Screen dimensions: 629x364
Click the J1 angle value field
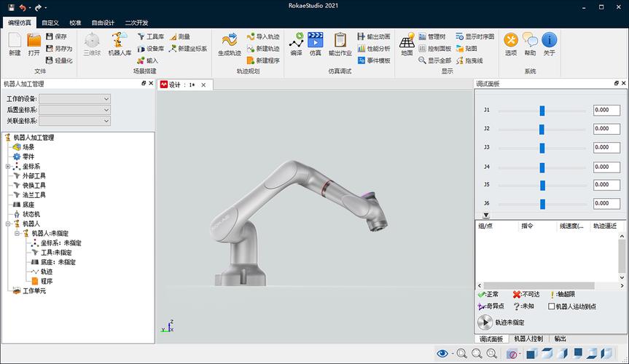pyautogui.click(x=606, y=110)
